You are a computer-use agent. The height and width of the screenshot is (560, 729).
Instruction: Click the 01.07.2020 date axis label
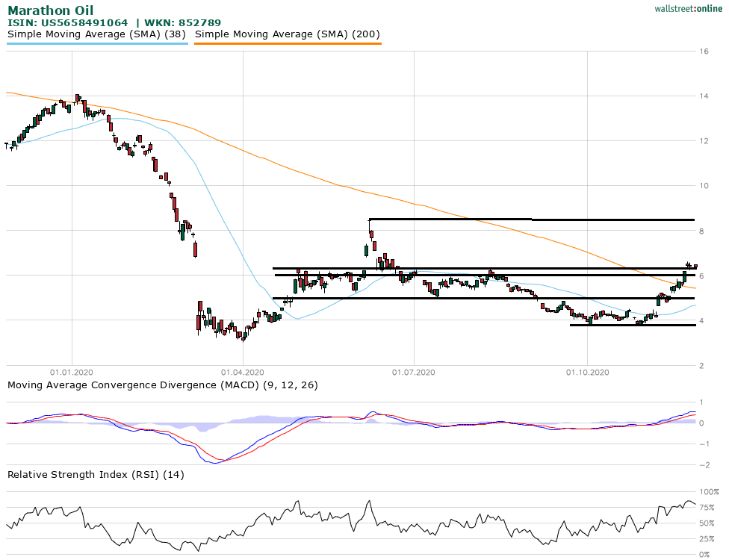coord(414,372)
